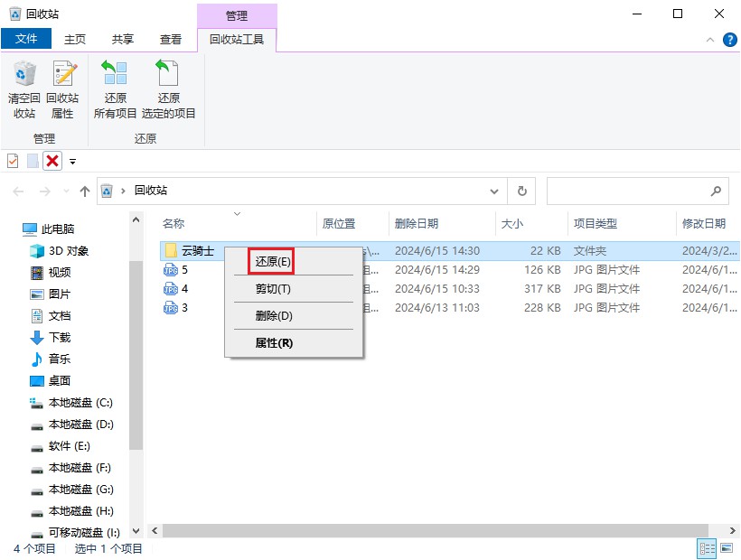The width and height of the screenshot is (741, 560).
Task: Sort by the 修改日期 column header
Action: 704,224
